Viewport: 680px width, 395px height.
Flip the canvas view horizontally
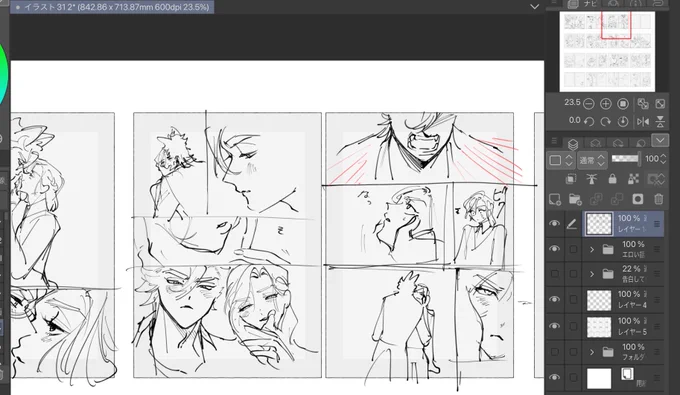(x=643, y=122)
